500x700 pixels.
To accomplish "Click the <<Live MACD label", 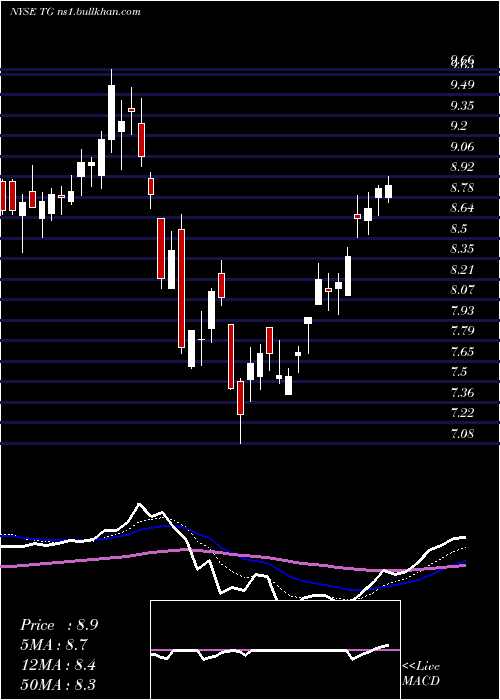I will click(421, 673).
